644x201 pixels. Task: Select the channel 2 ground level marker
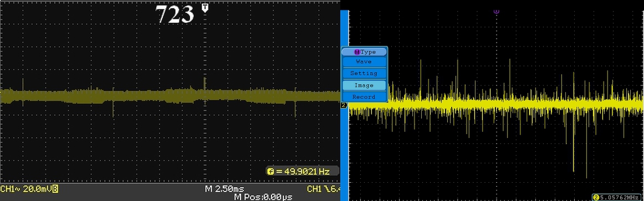click(x=344, y=105)
